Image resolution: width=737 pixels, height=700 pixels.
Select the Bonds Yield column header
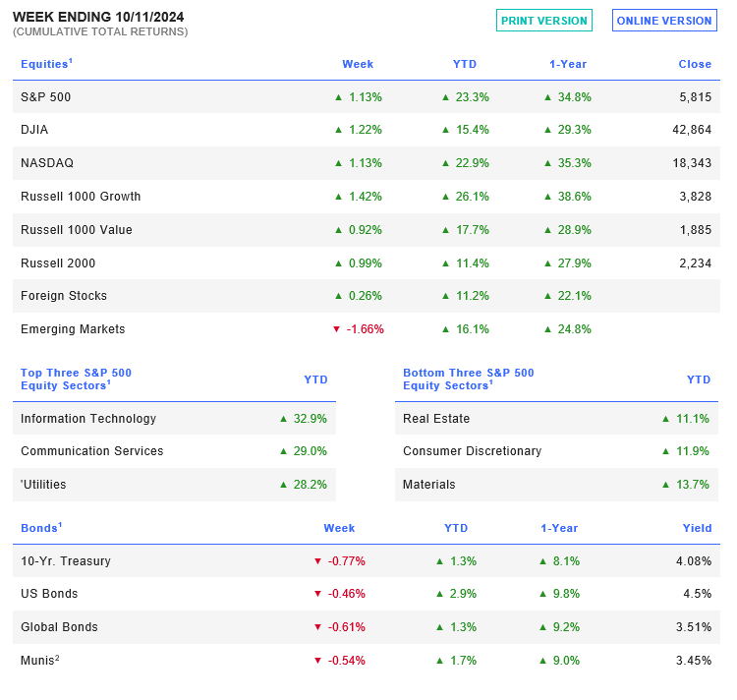click(697, 528)
